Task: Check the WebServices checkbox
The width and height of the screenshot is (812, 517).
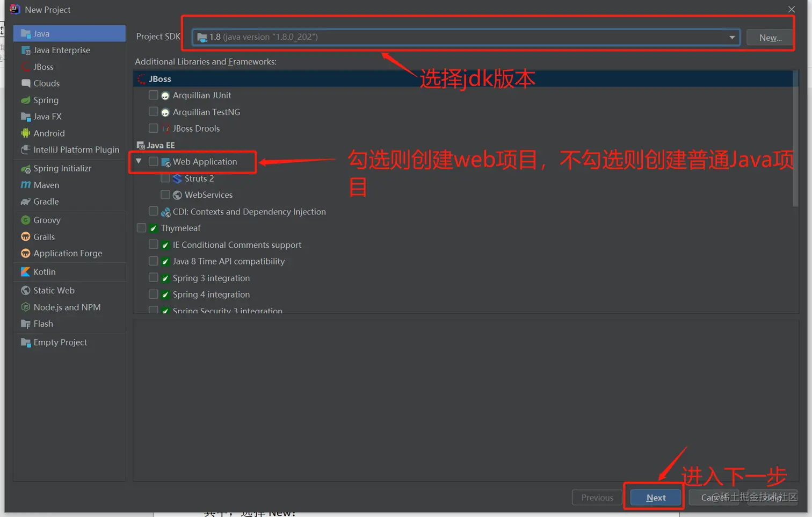Action: (165, 195)
